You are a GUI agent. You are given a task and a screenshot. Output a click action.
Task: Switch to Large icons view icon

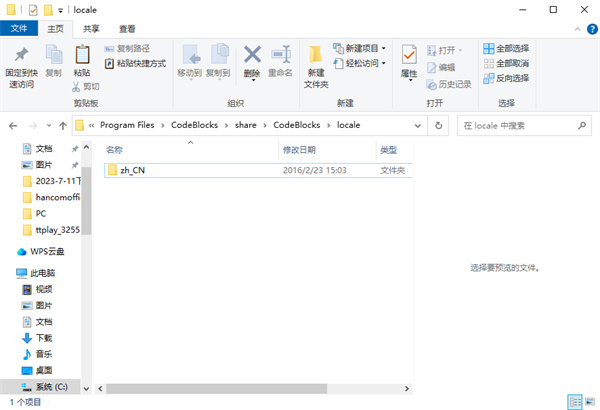coord(590,402)
